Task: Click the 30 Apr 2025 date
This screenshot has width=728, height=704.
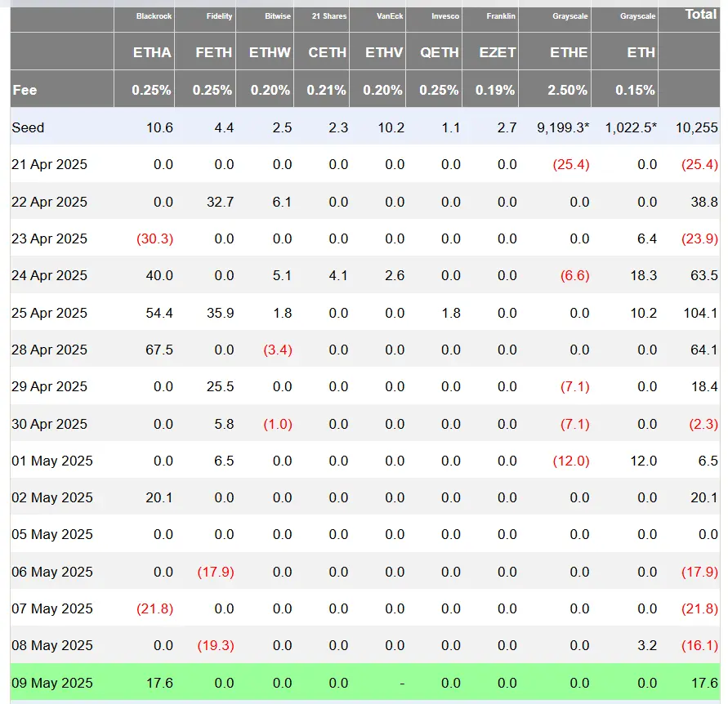Action: [49, 424]
